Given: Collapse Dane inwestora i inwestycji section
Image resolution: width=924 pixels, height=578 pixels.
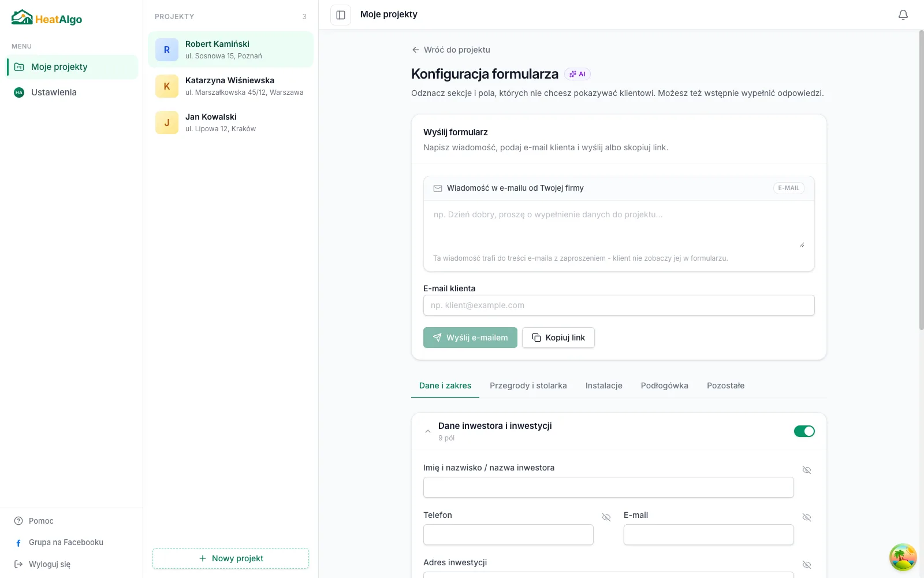Looking at the screenshot, I should [x=428, y=431].
